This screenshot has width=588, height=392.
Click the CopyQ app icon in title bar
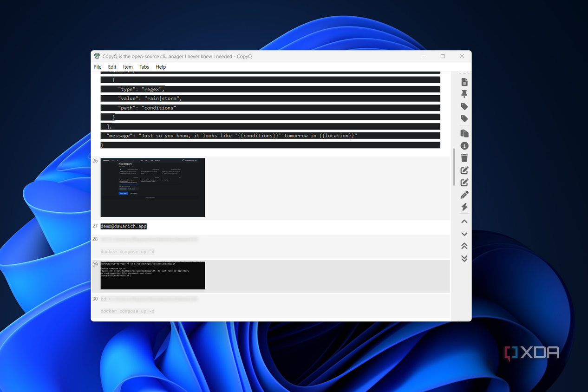tap(97, 56)
